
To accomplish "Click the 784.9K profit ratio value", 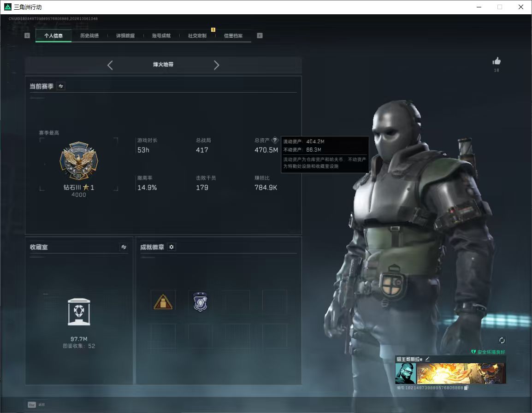I will [266, 188].
